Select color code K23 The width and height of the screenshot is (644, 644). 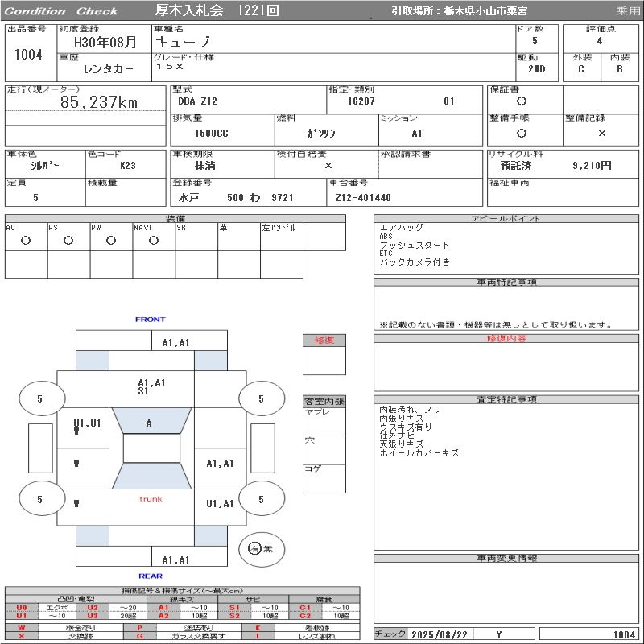tap(128, 166)
